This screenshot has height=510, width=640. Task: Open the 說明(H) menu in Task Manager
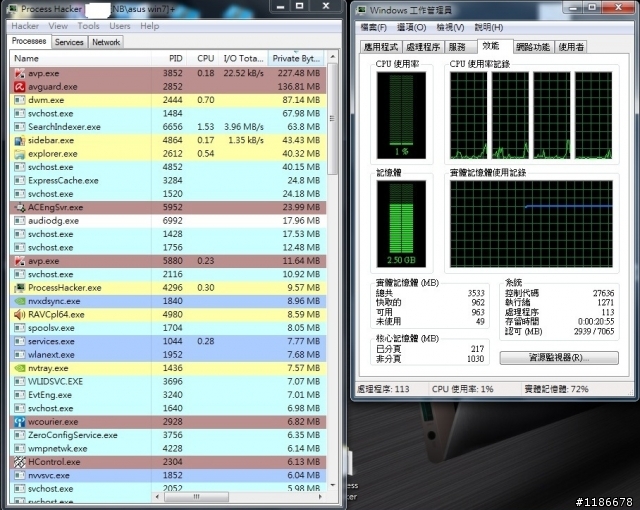click(489, 27)
